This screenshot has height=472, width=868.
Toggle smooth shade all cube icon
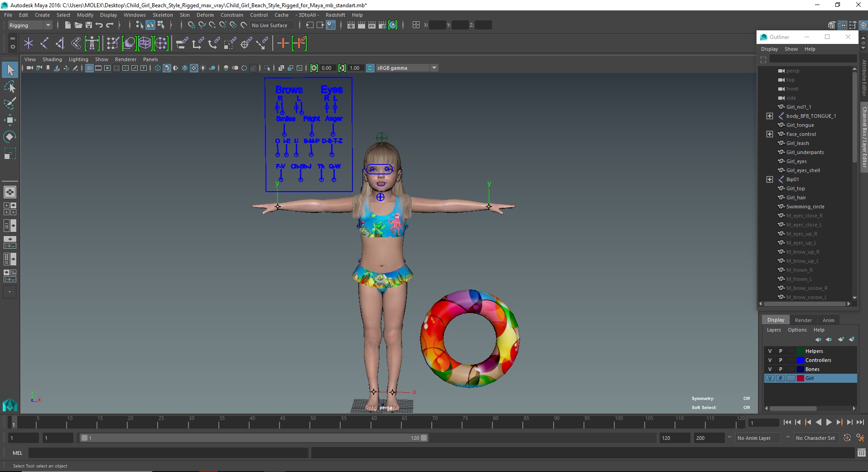[167, 68]
